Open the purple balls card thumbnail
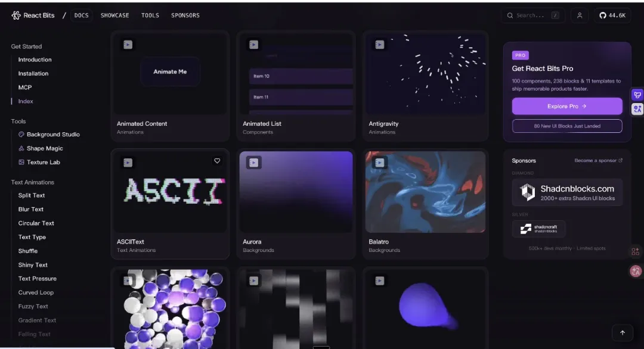 (x=170, y=309)
